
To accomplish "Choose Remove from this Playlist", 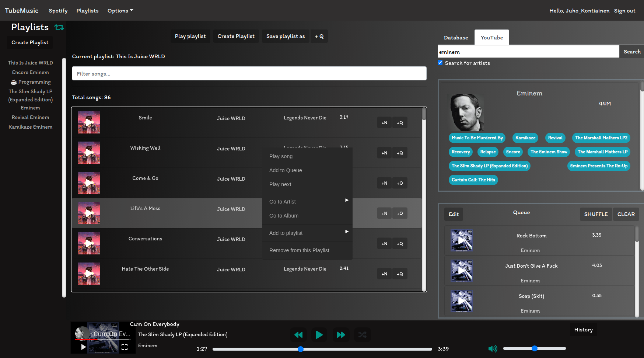I will click(307, 250).
